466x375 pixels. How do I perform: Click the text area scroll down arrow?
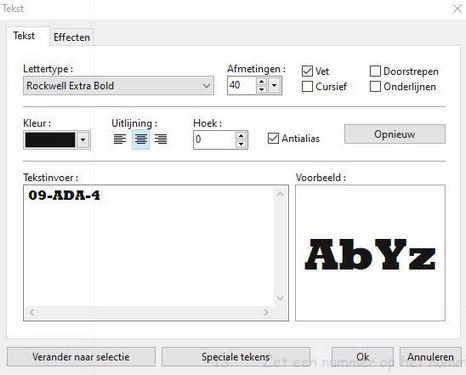[280, 298]
